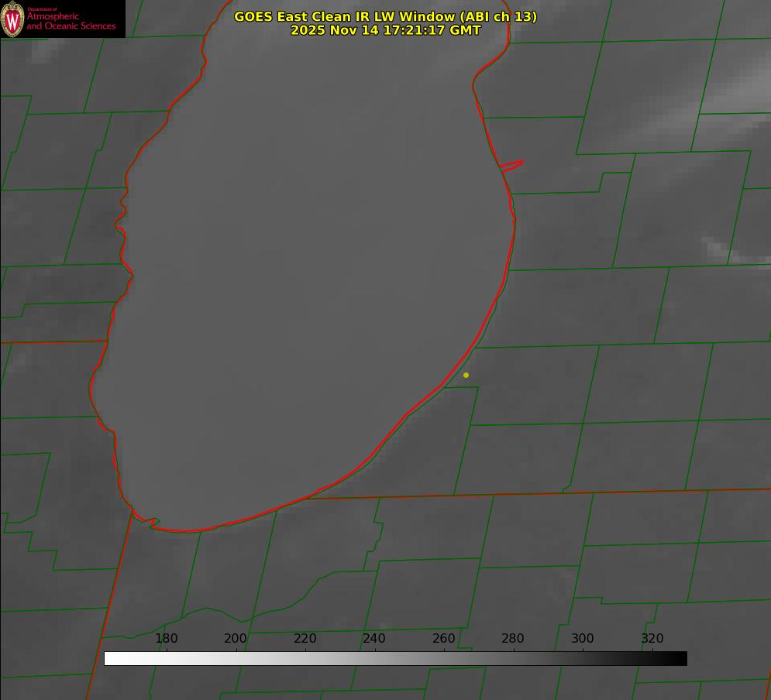Click the middle of the grayscale colorbar
Image resolution: width=771 pixels, height=700 pixels.
pyautogui.click(x=395, y=658)
